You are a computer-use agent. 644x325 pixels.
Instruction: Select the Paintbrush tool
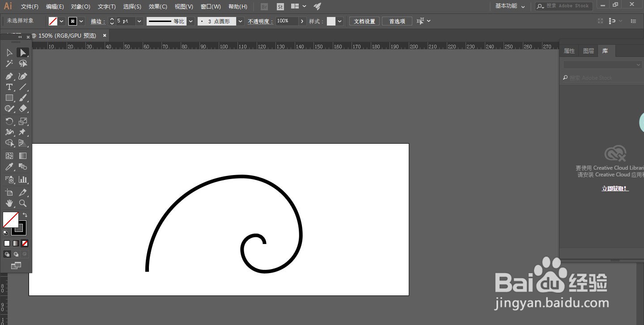23,98
